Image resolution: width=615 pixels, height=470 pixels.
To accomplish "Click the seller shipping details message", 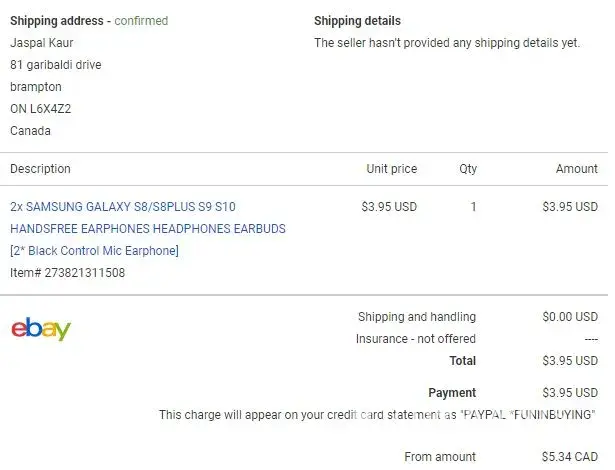I will point(447,43).
